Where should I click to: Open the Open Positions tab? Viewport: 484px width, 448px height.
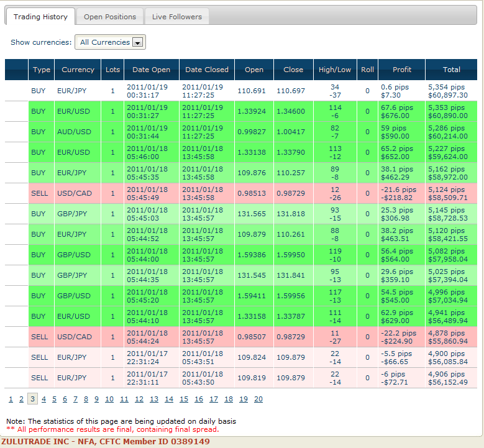(110, 17)
